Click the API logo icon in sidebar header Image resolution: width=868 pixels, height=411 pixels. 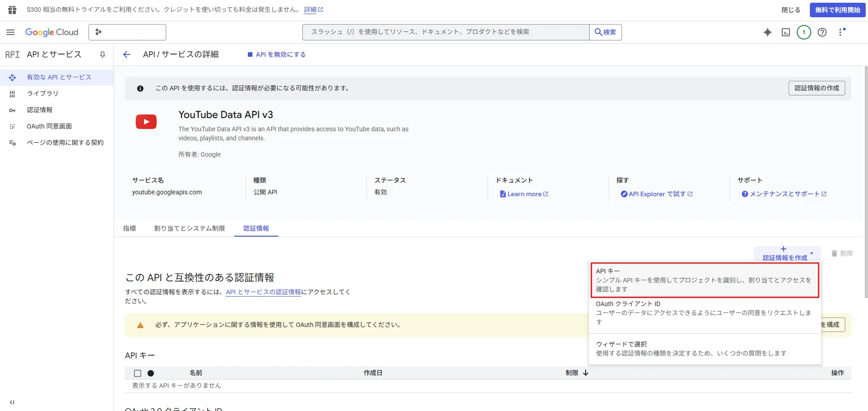12,54
